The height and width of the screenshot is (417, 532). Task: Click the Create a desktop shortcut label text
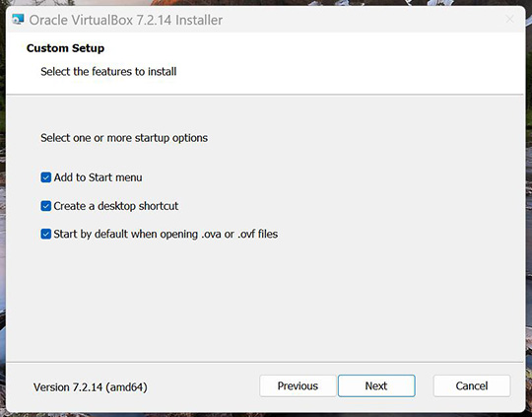point(116,206)
